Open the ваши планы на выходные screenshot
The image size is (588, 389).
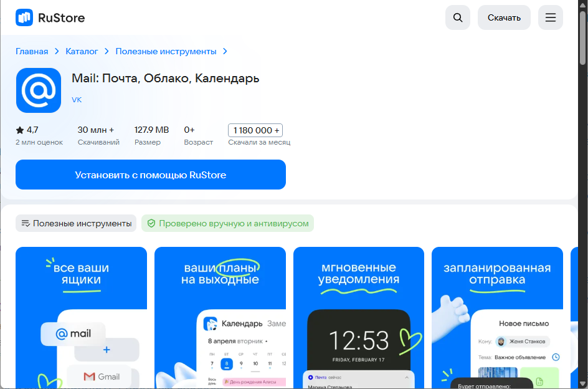point(220,318)
